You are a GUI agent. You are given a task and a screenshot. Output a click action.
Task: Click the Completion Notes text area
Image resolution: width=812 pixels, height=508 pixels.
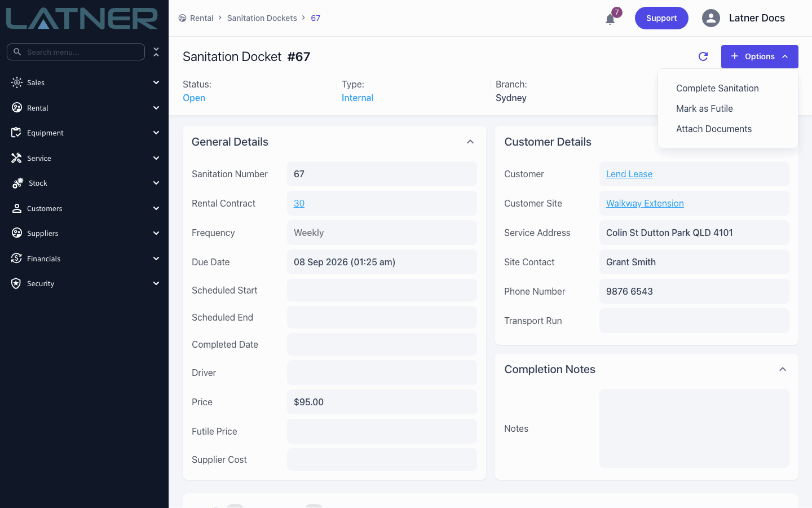click(x=694, y=428)
